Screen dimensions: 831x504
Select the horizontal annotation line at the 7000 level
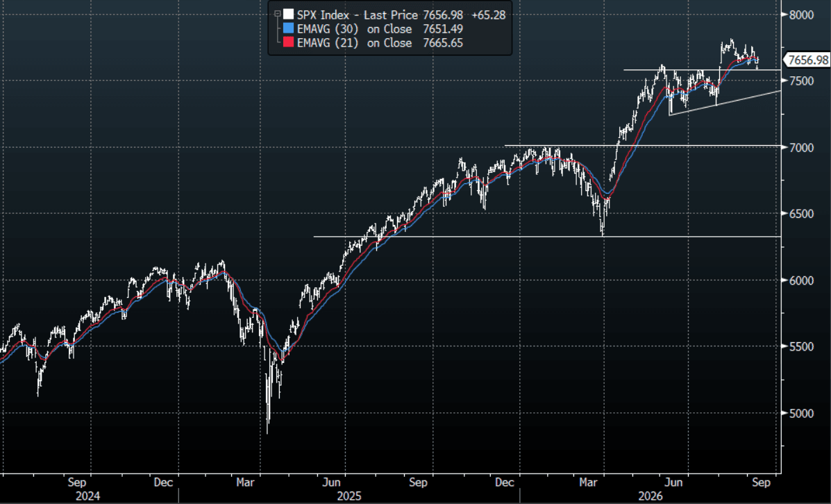643,146
